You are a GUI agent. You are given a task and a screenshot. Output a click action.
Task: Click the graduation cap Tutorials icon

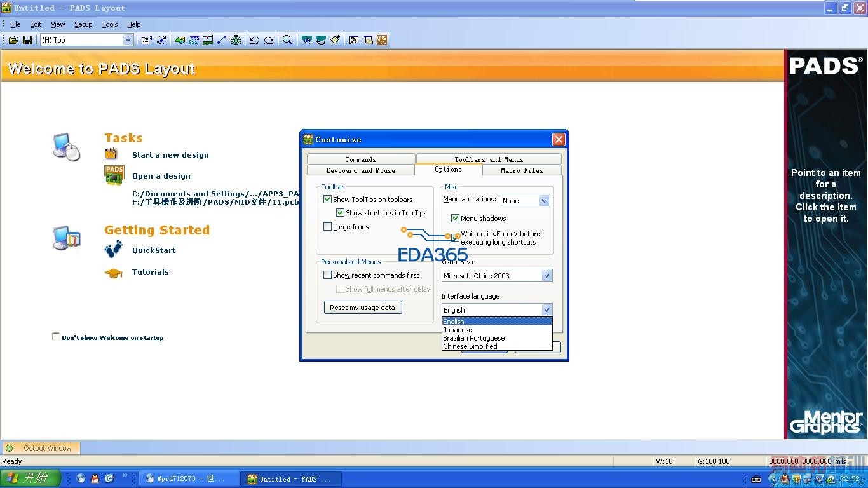114,273
